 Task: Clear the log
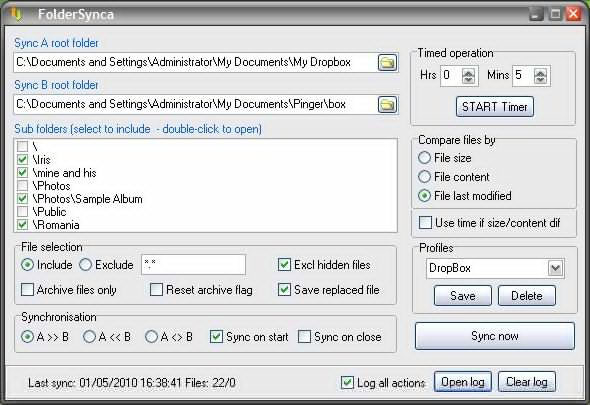click(527, 382)
